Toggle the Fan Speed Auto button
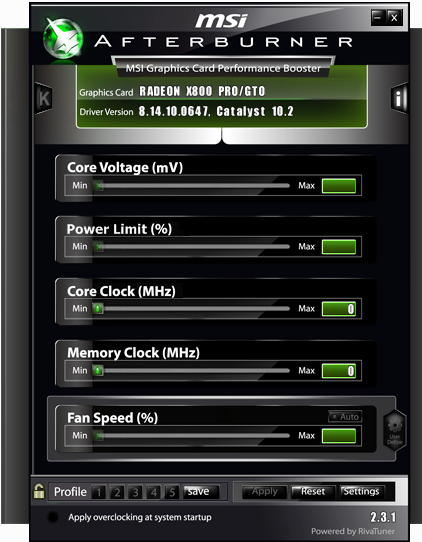Image resolution: width=422 pixels, height=542 pixels. pos(345,417)
